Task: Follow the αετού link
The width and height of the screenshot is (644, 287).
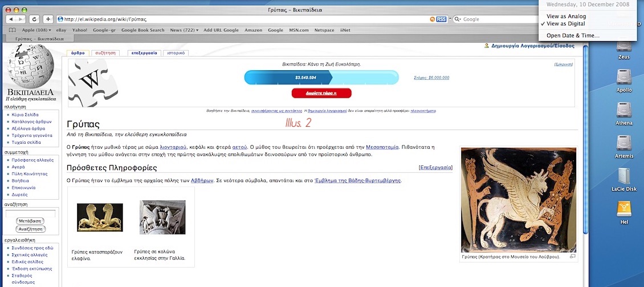Action: pos(240,147)
